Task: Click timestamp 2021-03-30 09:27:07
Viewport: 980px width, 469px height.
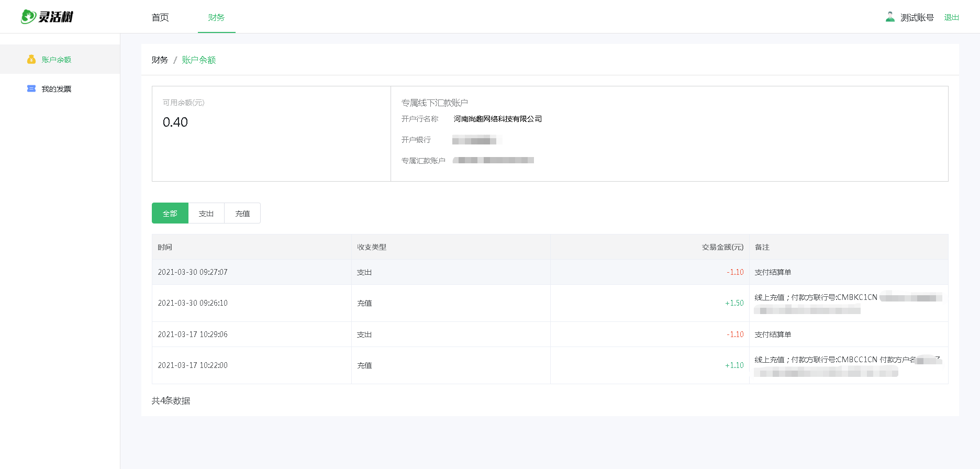Action: click(193, 272)
